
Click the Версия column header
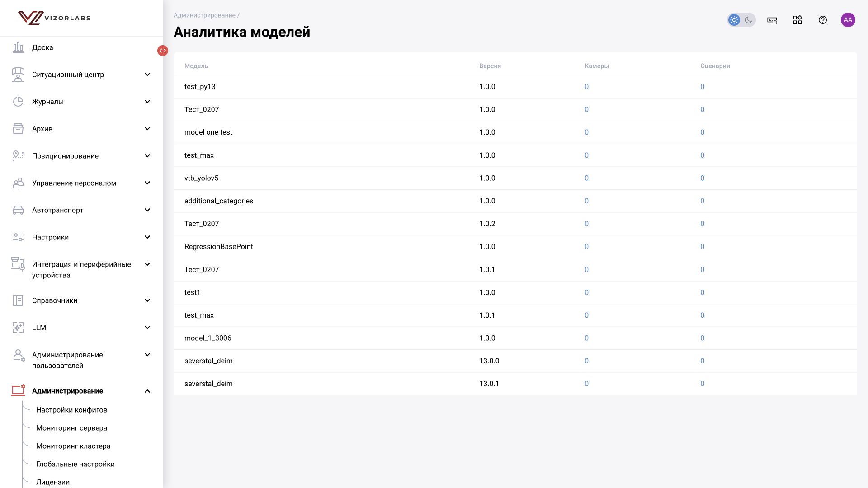[x=490, y=66]
